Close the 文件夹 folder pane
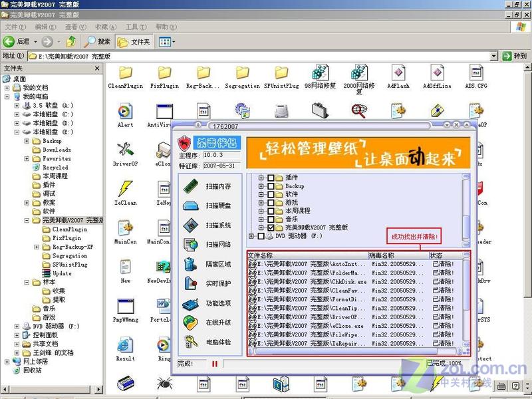 pos(97,68)
